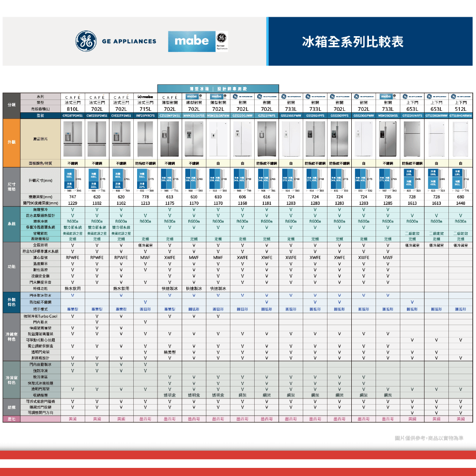Click the 強制冷卻Turbo Cool row label
This screenshot has width=476, height=476.
click(x=41, y=316)
